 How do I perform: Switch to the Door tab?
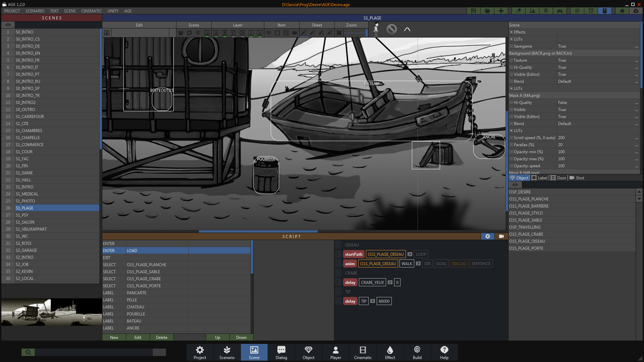pyautogui.click(x=558, y=178)
